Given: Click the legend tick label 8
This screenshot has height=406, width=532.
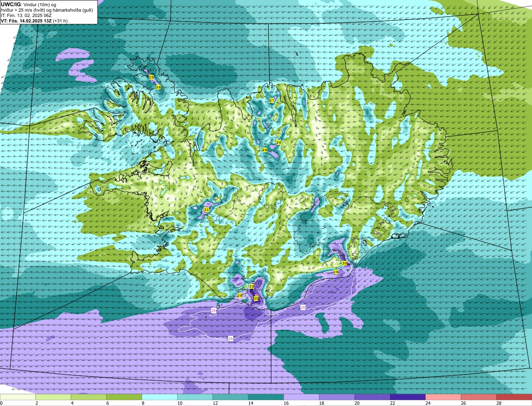Looking at the screenshot, I should (142, 403).
